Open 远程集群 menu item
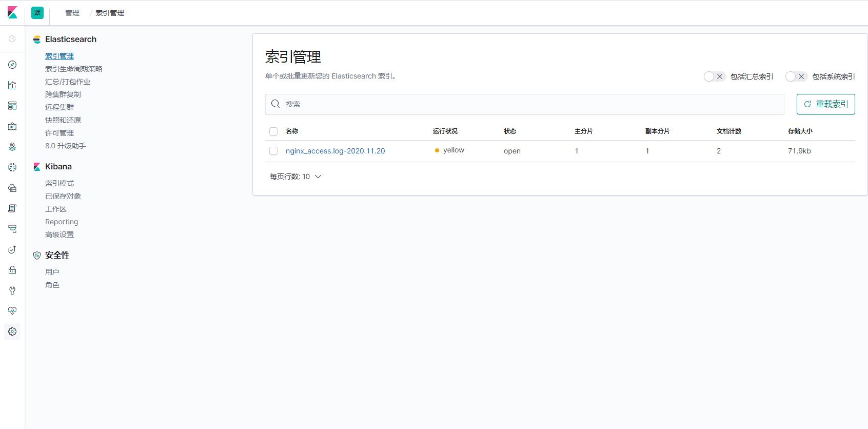 click(x=60, y=107)
